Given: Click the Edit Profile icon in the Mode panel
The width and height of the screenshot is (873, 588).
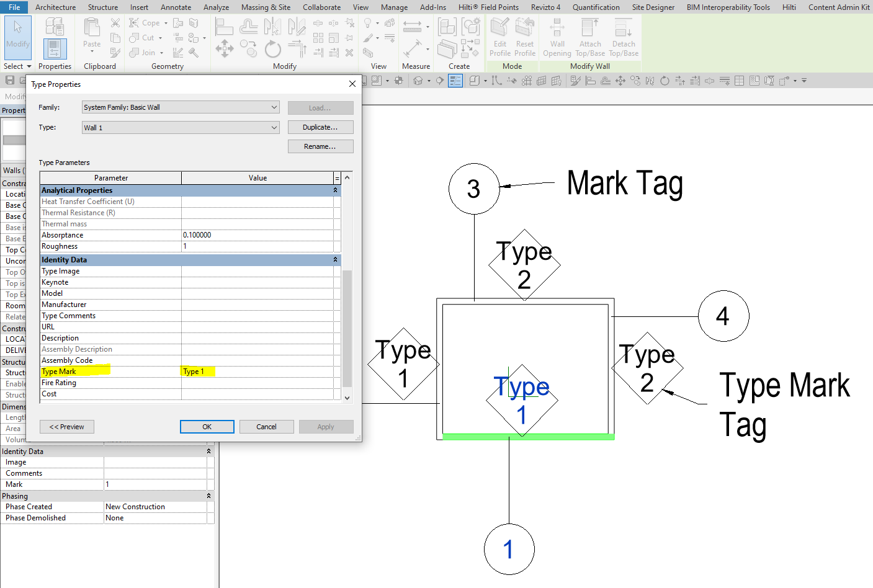Looking at the screenshot, I should [x=499, y=37].
